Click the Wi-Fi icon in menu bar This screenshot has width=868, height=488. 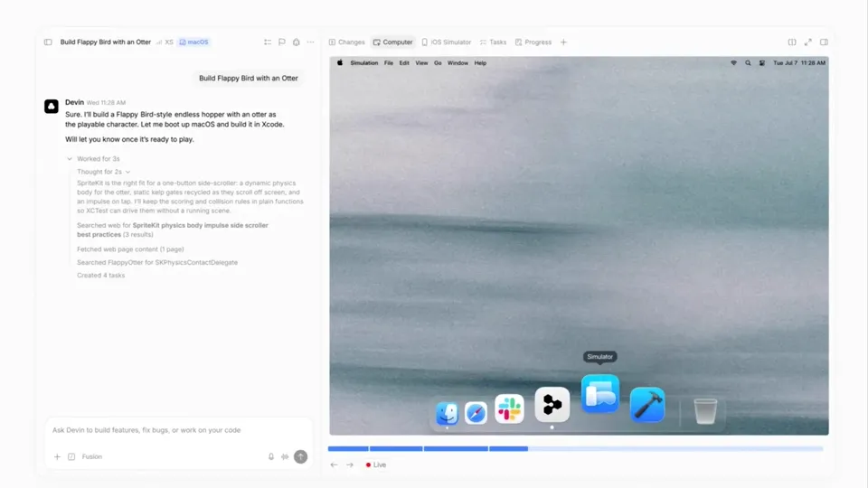click(733, 63)
